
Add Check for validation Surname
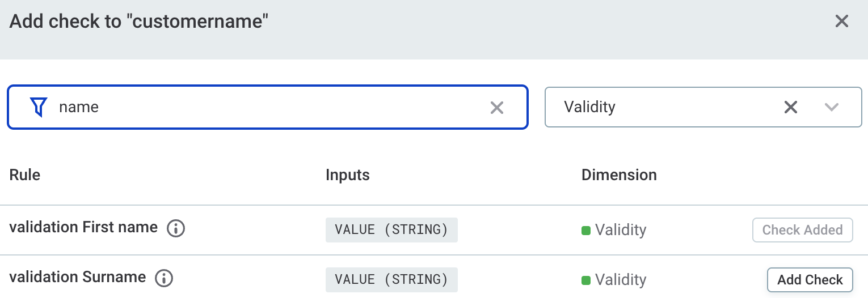coord(810,280)
